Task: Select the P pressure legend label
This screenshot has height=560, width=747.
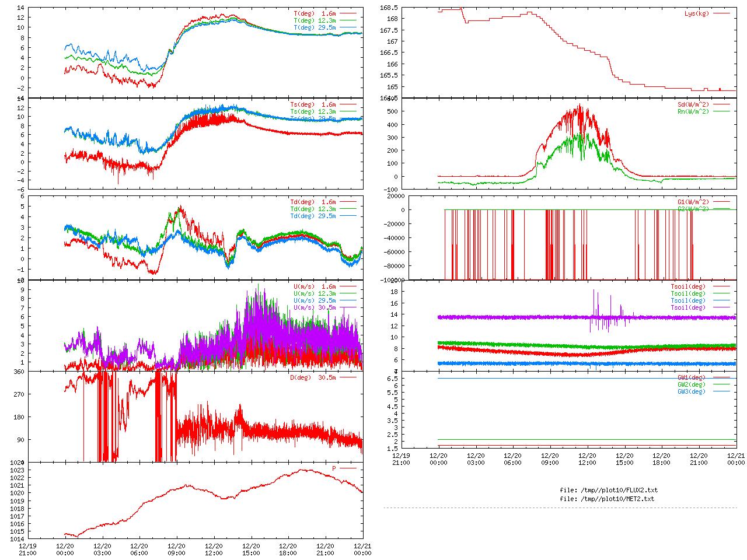Action: 334,468
